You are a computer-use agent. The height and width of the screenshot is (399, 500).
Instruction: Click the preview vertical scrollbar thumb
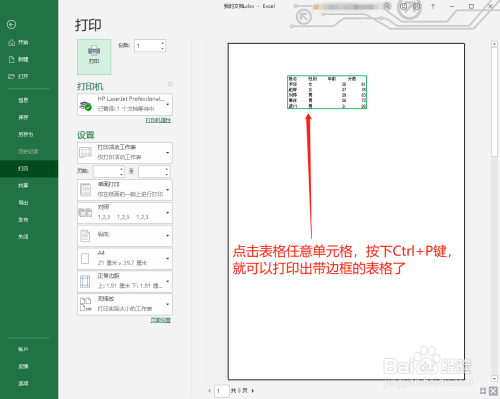tap(494, 102)
